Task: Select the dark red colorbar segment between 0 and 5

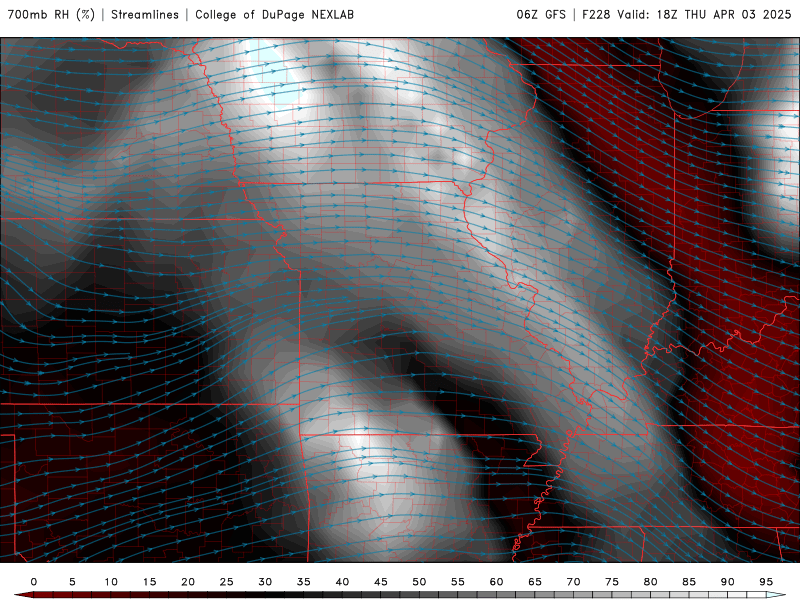Action: coord(53,595)
